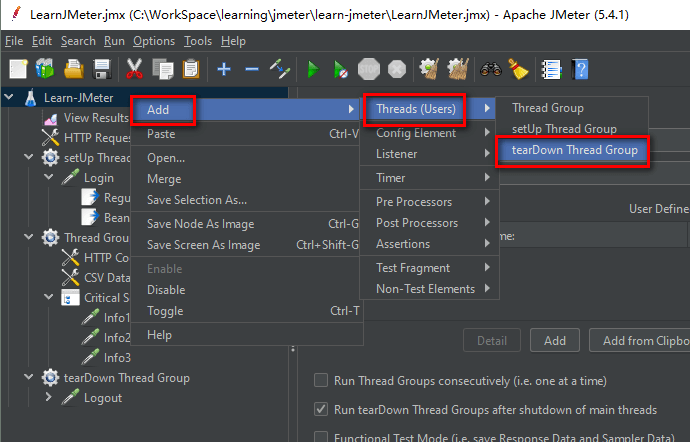Click the Clear results broom icon
This screenshot has height=442, width=690.
pyautogui.click(x=429, y=69)
